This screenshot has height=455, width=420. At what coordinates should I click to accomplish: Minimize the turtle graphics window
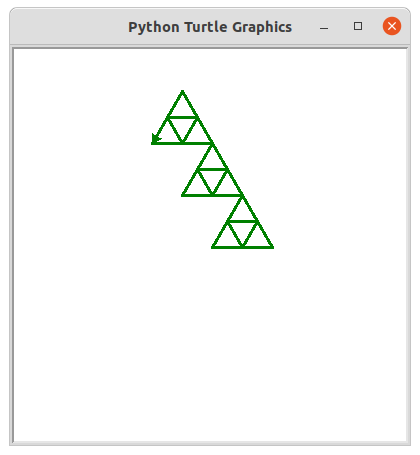coord(324,27)
